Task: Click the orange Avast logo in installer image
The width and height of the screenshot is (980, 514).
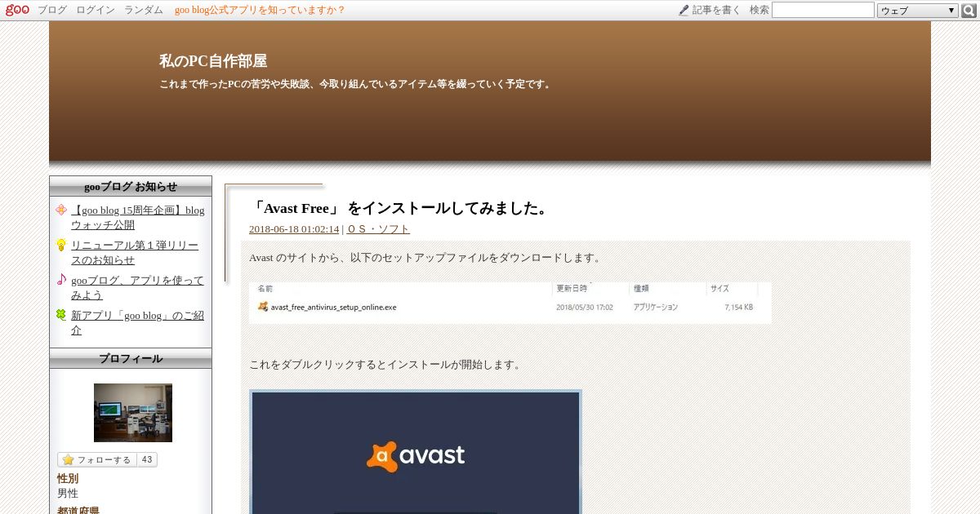Action: [x=381, y=456]
